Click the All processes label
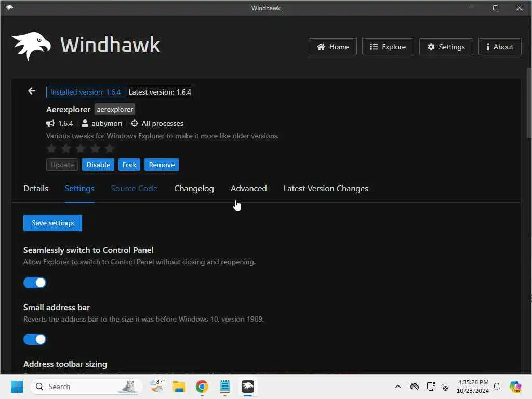532x399 pixels. point(162,123)
